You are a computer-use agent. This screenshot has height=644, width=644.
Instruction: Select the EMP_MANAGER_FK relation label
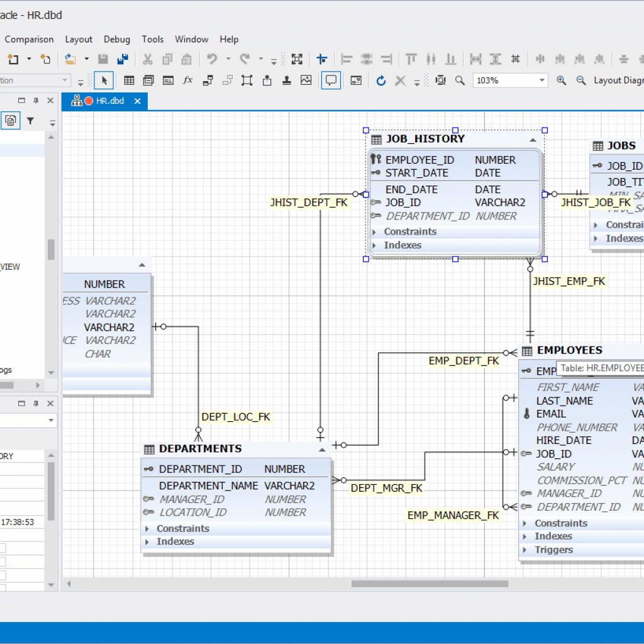(x=453, y=515)
